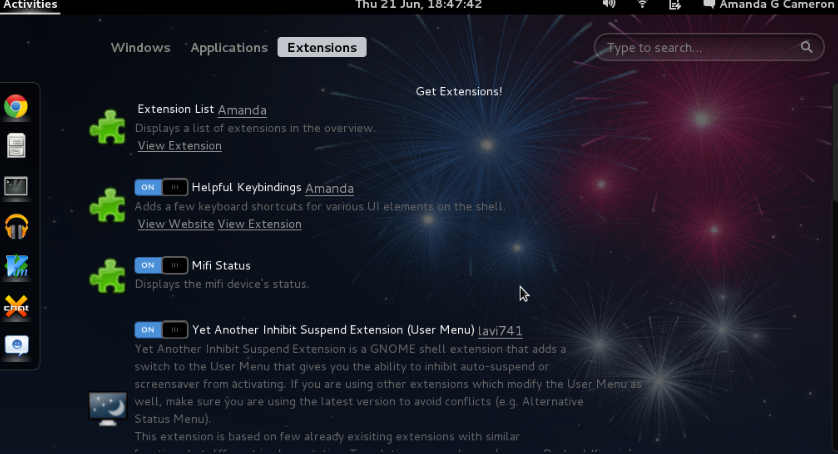Click the search magnifier icon
The image size is (838, 454).
(806, 47)
